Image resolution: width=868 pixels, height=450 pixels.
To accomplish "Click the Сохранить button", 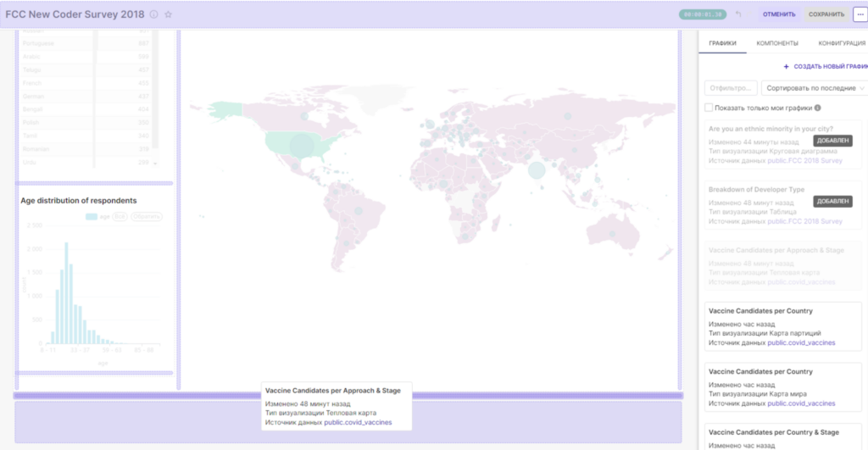I will pos(826,14).
